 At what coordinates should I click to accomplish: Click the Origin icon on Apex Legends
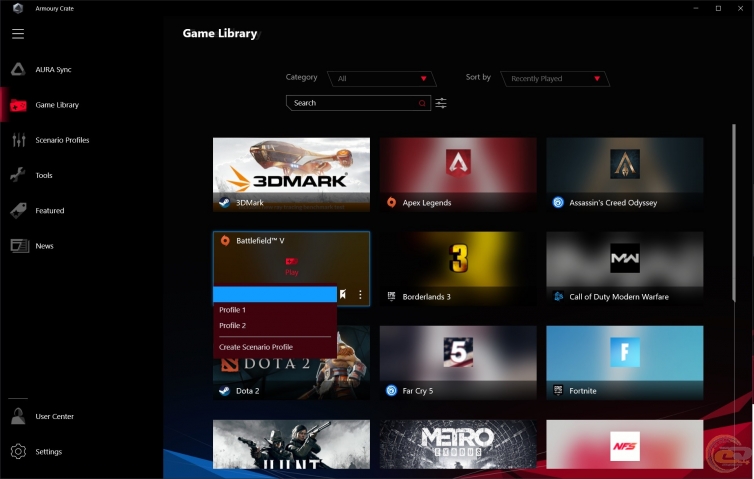coord(391,202)
